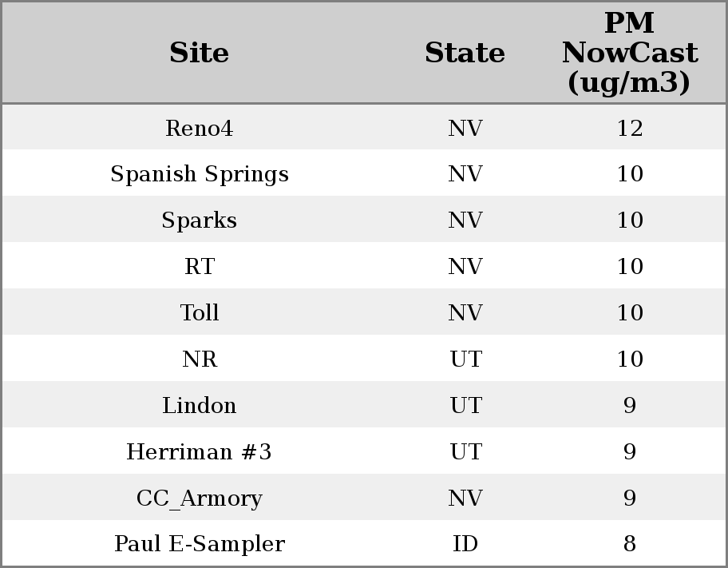728x568 pixels.
Task: Click the Sparks site name
Action: pyautogui.click(x=199, y=220)
